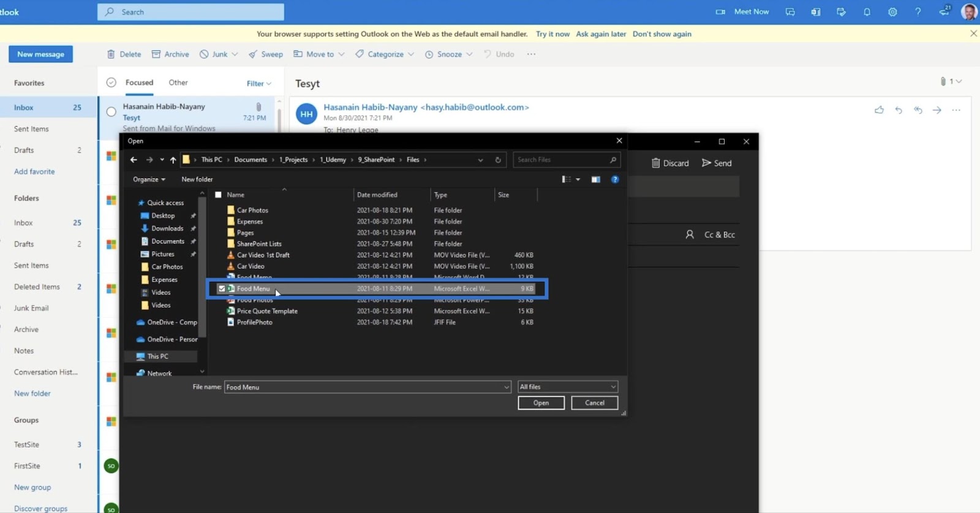
Task: Expand the File name combo box arrow
Action: coord(506,387)
